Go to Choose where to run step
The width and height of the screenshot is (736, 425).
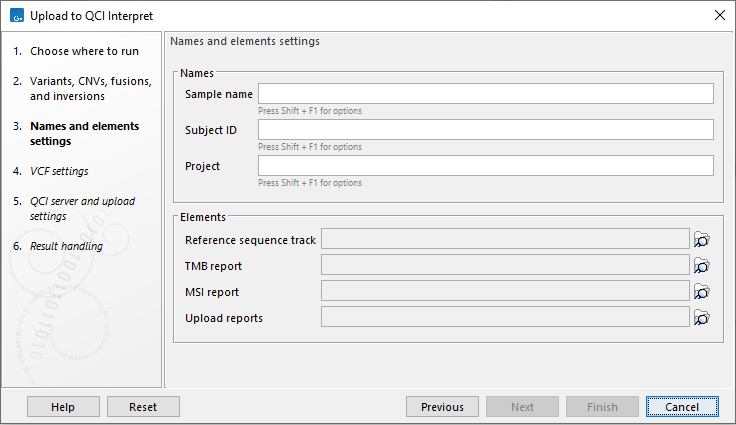(84, 51)
